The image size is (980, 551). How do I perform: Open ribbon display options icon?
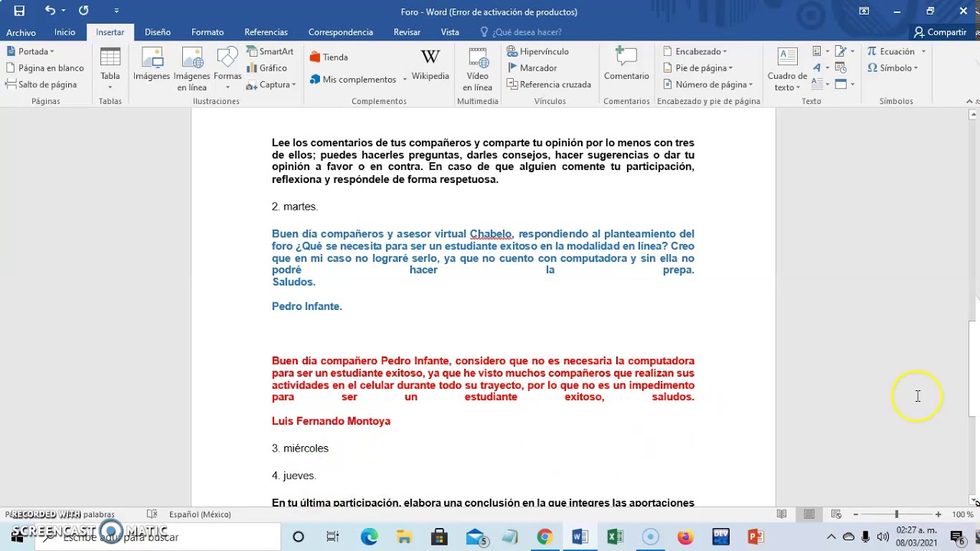pyautogui.click(x=864, y=11)
